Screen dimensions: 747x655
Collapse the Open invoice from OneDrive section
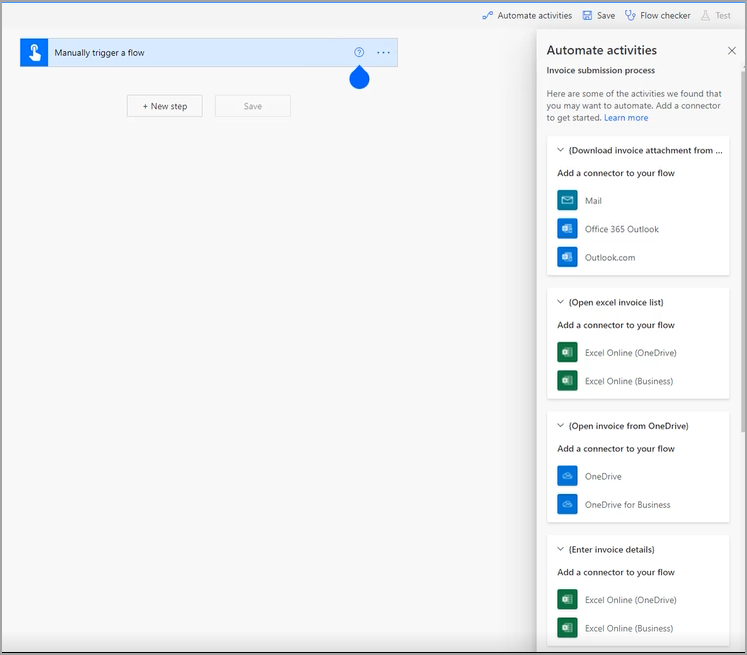[x=561, y=425]
